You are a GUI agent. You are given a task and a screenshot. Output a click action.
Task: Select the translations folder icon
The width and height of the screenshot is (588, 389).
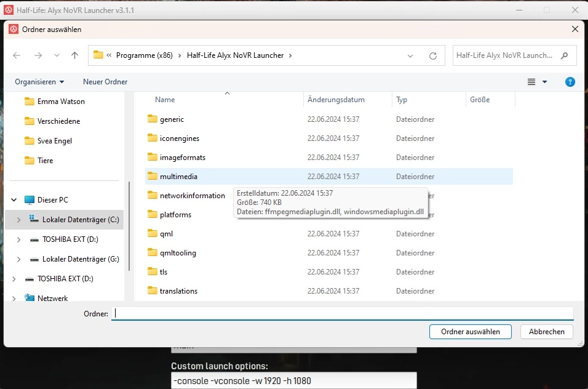coord(153,291)
